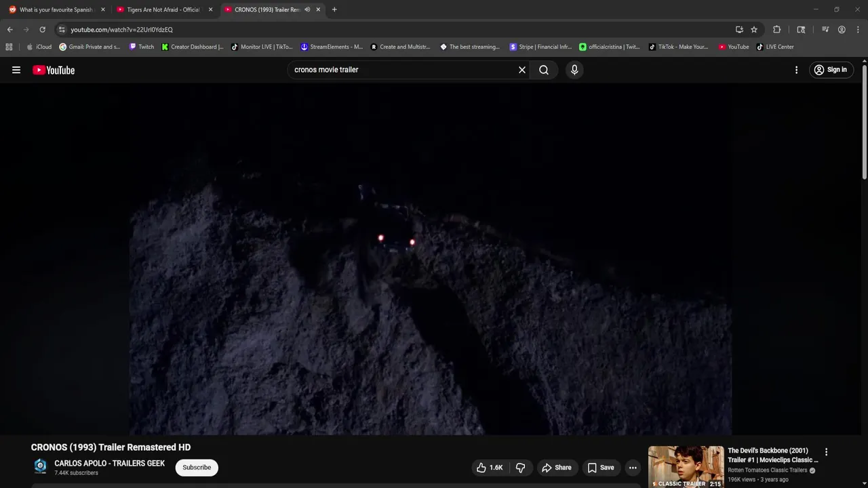Open the YouTube guide hamburger menu

coord(16,70)
